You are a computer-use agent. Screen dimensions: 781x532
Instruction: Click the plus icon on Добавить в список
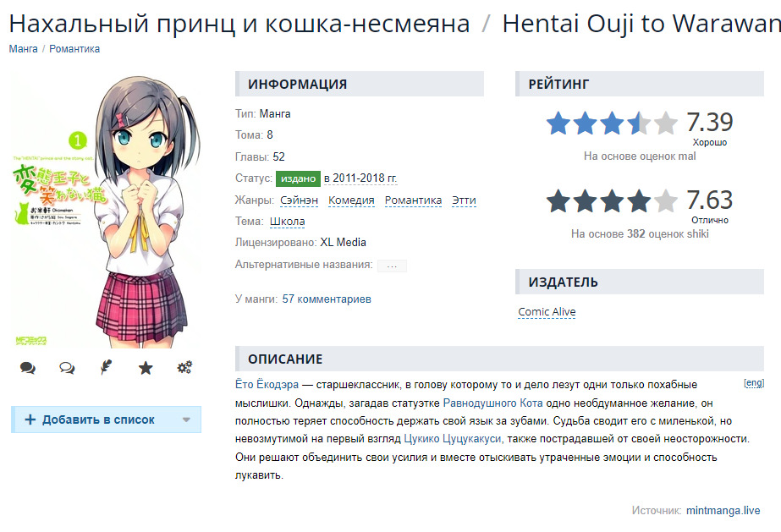[30, 420]
